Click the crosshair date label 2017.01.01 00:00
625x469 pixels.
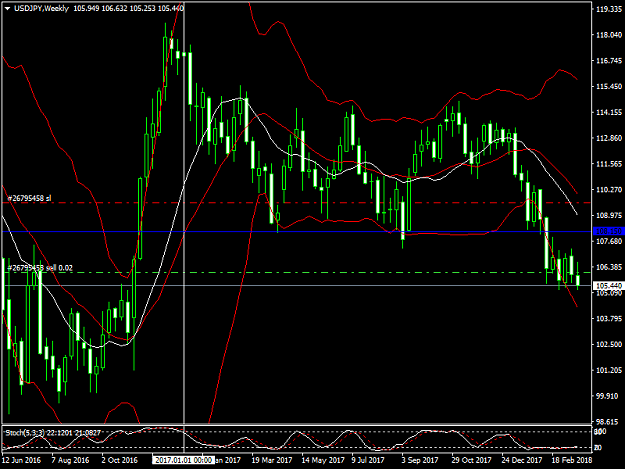click(183, 460)
